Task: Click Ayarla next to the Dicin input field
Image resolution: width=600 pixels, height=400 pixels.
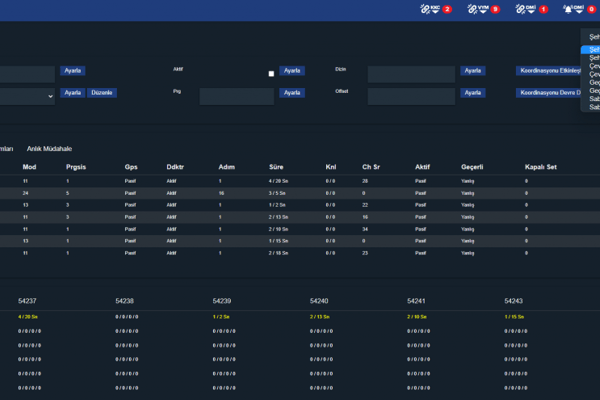Action: point(473,71)
